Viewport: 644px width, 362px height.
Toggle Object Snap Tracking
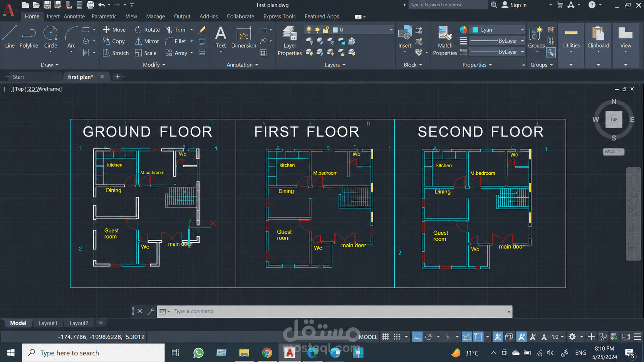tap(466, 337)
